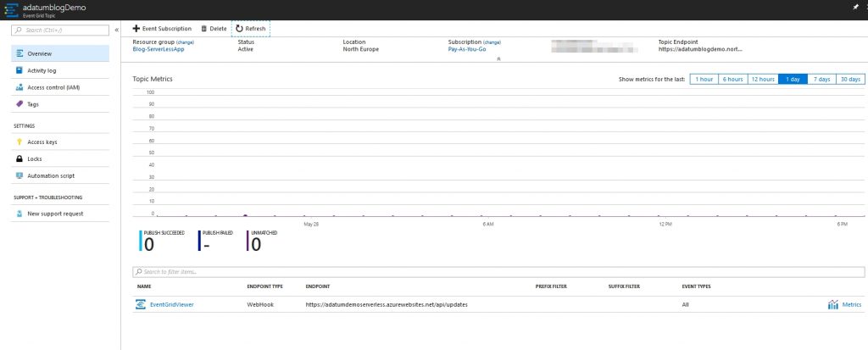The image size is (868, 350).
Task: Click the Publish Failed metric tile
Action: click(x=216, y=241)
